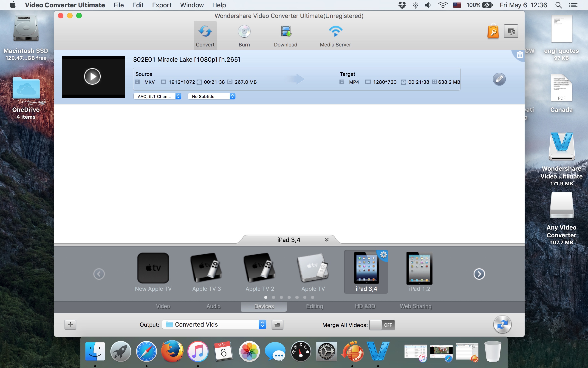Open output folder with the folder button

tap(277, 325)
